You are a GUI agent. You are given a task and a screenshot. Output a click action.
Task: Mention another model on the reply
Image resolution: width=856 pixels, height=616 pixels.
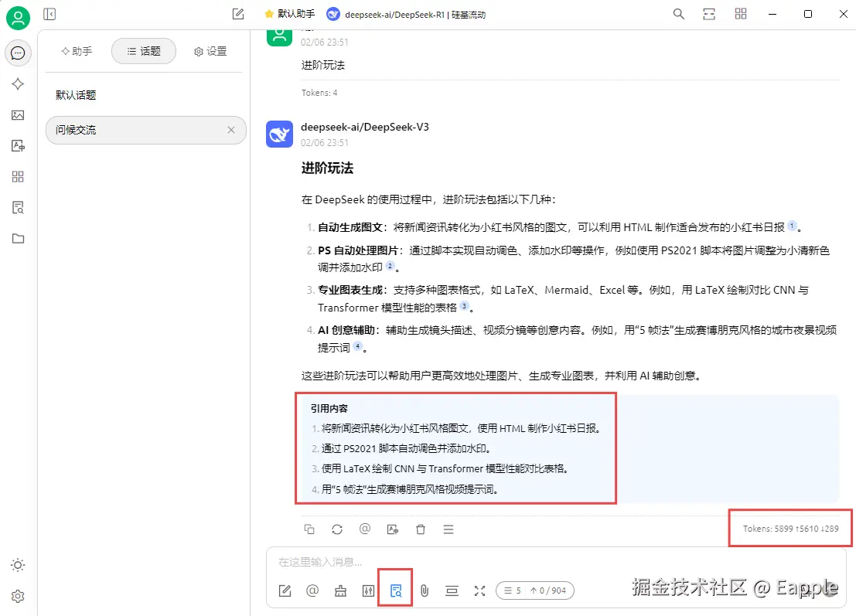(x=365, y=529)
